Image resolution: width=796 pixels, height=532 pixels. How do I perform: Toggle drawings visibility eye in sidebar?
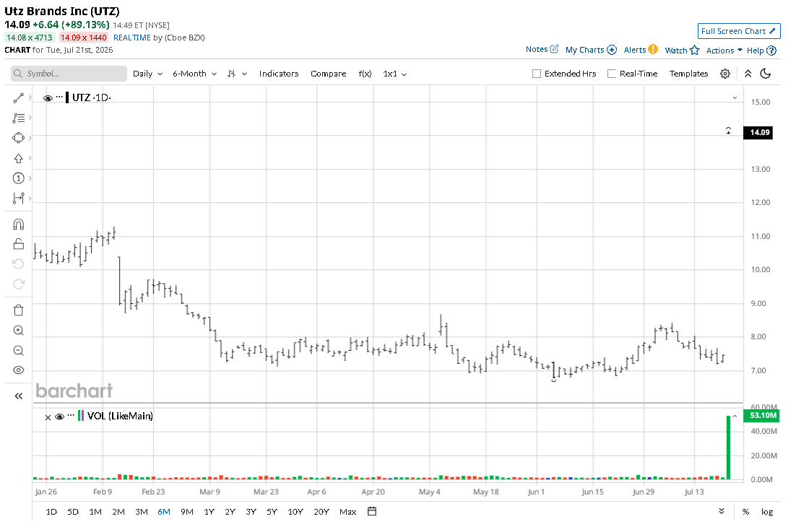coord(18,370)
